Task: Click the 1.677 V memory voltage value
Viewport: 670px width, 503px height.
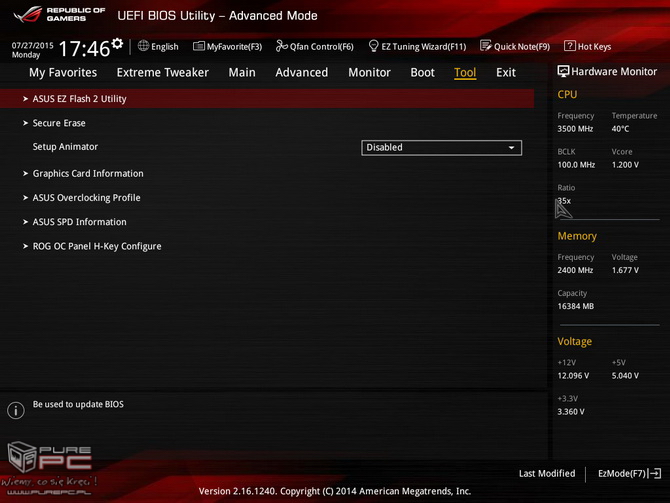Action: point(625,270)
